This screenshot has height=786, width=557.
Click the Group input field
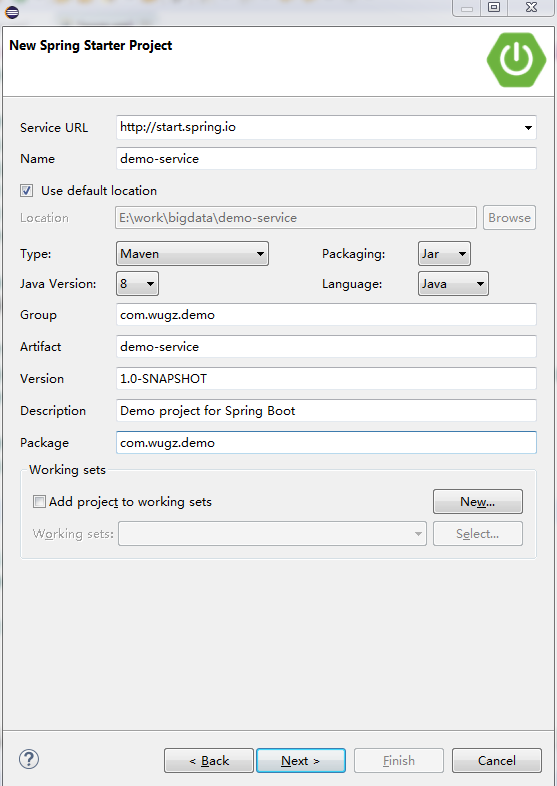tap(326, 315)
